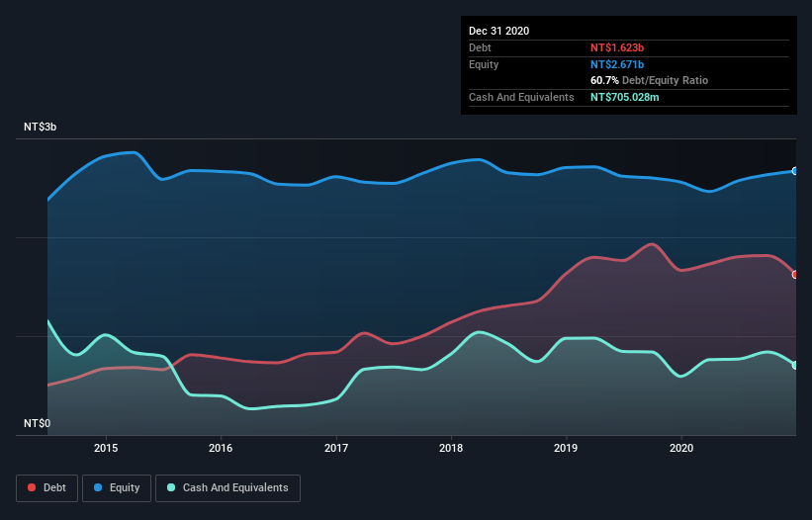The width and height of the screenshot is (812, 520).
Task: Click the 2016 axis label
Action: pos(221,448)
